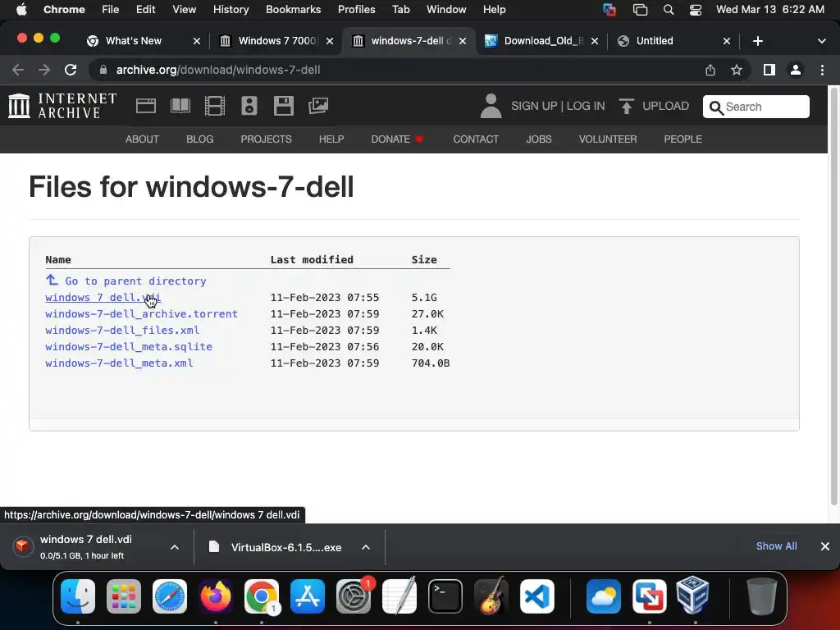Screen dimensions: 840x630
Task: Open the Images icon
Action: [318, 106]
